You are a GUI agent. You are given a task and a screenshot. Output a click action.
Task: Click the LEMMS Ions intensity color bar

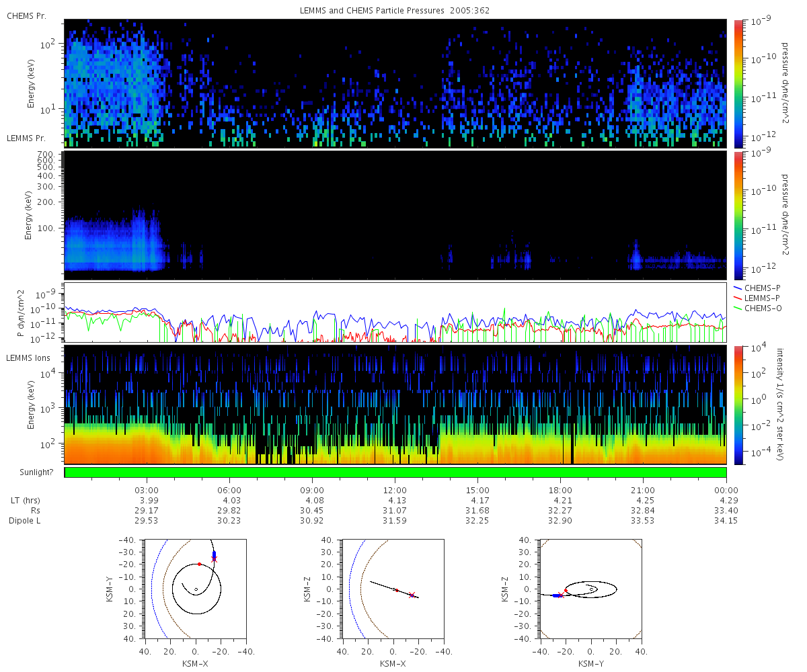(x=738, y=405)
